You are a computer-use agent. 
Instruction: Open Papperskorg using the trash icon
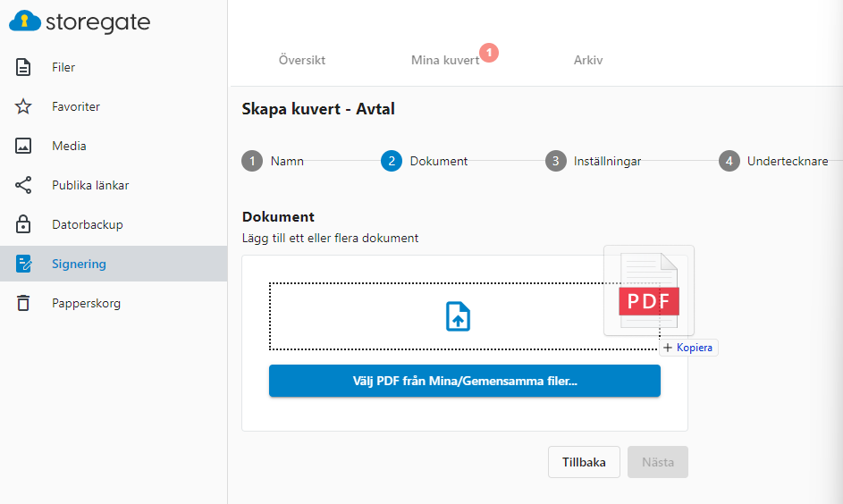[23, 303]
